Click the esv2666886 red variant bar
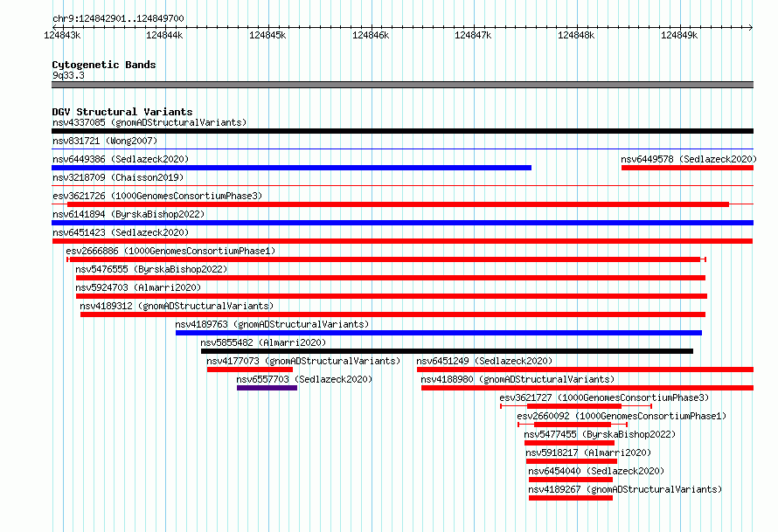 385,259
